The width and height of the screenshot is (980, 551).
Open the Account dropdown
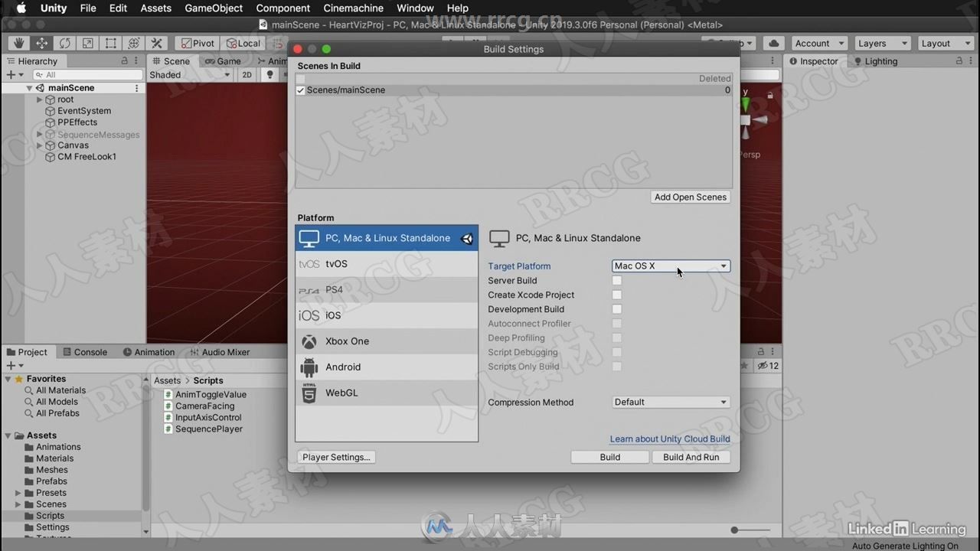pyautogui.click(x=818, y=44)
